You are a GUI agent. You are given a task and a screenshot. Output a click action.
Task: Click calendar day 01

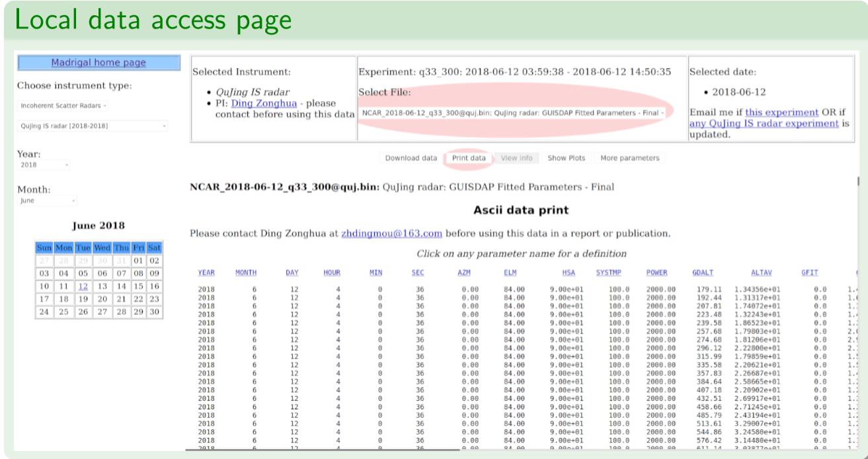pos(138,261)
